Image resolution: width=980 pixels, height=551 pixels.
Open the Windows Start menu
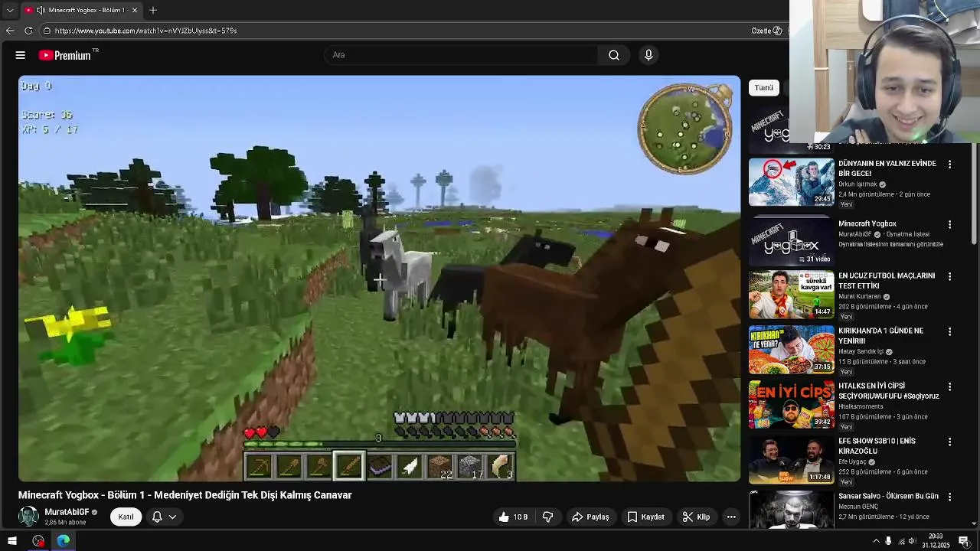tap(11, 541)
